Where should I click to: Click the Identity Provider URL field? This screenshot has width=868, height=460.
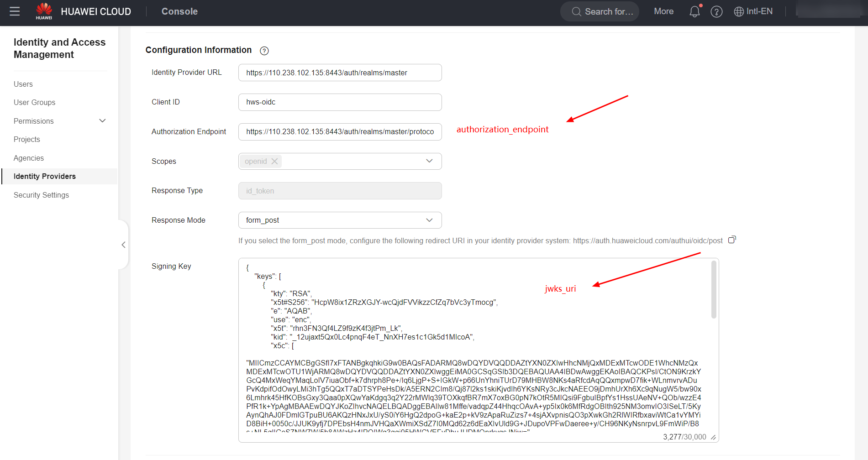pos(340,73)
